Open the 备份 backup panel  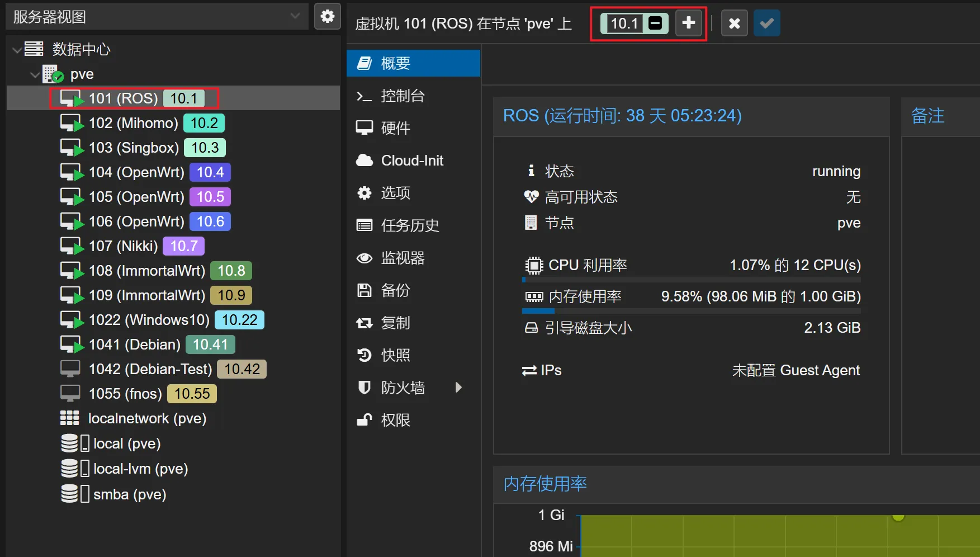[395, 290]
